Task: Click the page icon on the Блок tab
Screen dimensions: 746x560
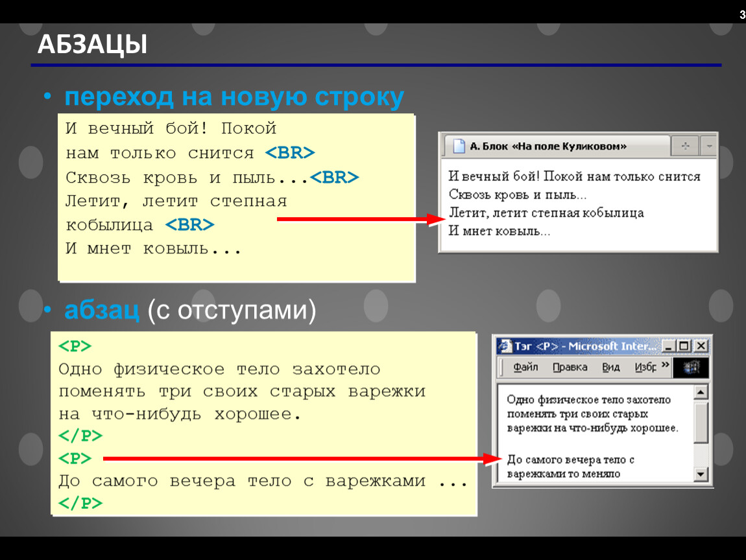Action: coord(459,146)
